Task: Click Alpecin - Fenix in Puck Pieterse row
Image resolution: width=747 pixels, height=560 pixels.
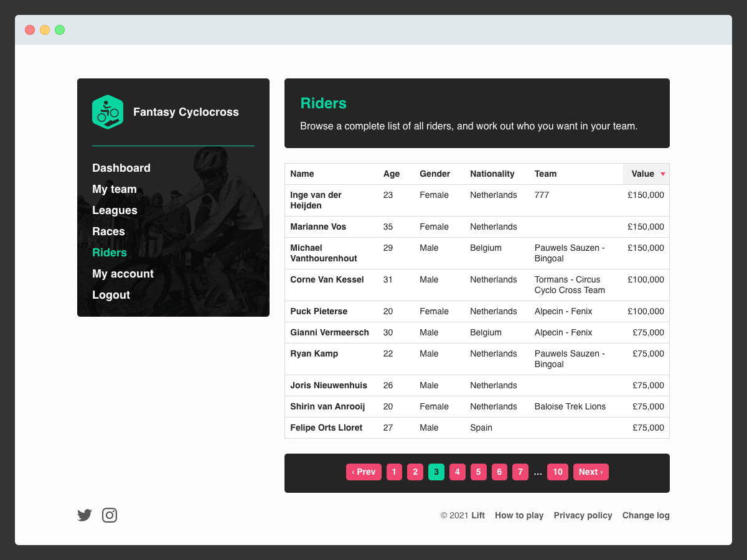Action: click(563, 311)
